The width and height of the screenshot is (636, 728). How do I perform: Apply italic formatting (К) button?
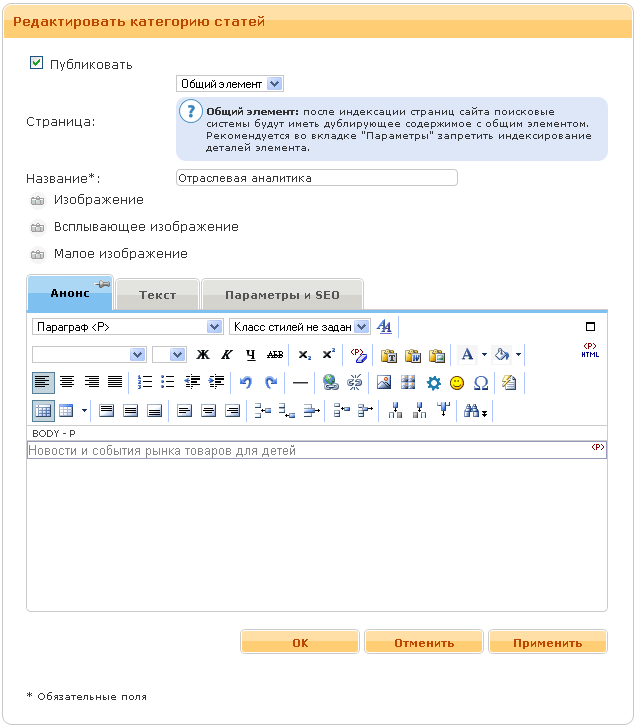pos(227,355)
